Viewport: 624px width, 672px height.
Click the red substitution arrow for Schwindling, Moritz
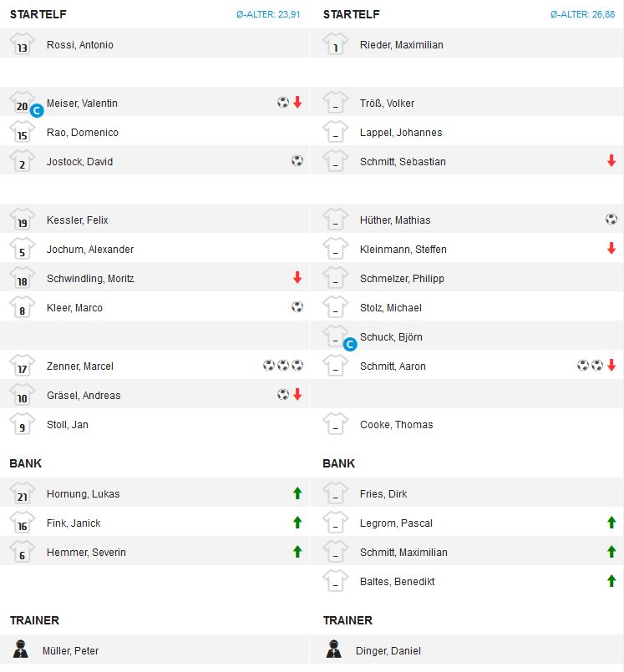297,278
